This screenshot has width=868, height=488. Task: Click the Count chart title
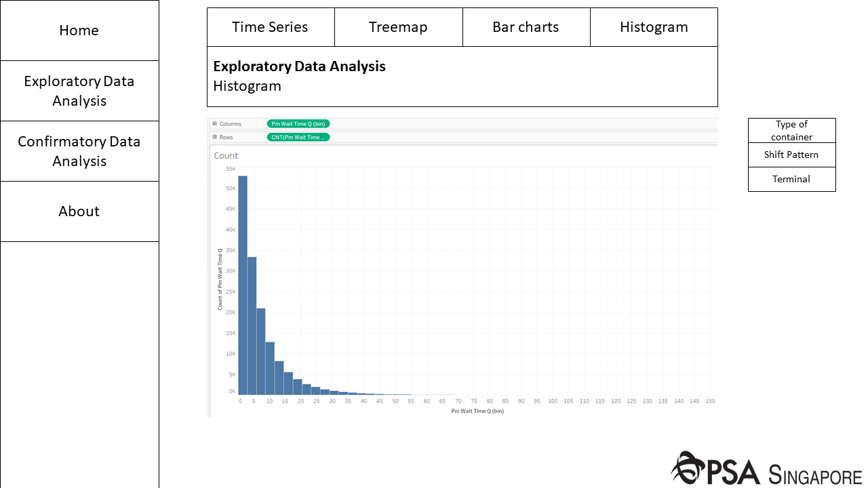[226, 156]
